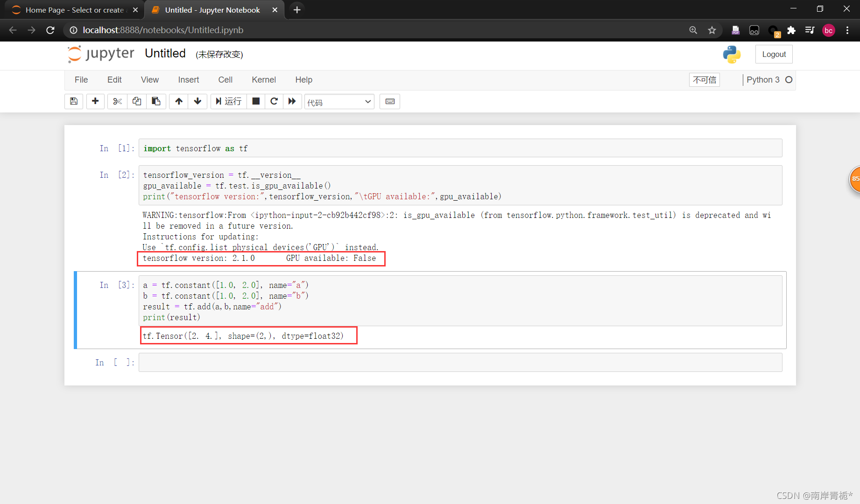Go forward in browser history
Screen dimensions: 860x504
[x=31, y=30]
